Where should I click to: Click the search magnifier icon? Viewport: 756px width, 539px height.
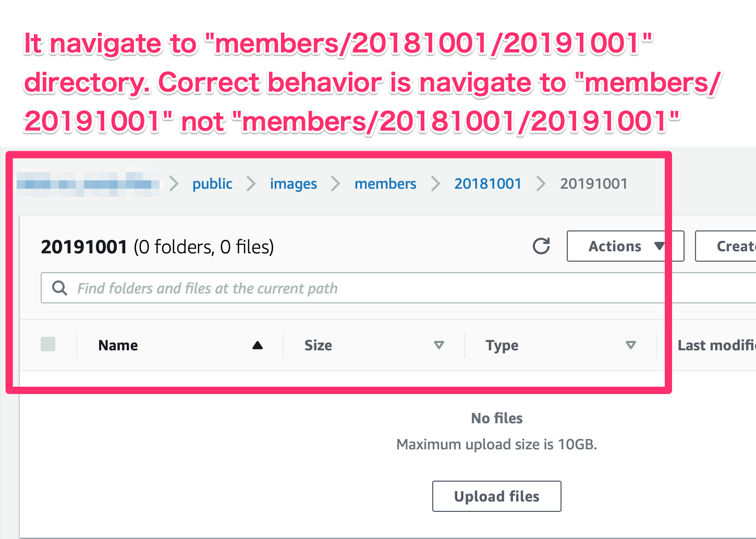pyautogui.click(x=59, y=288)
